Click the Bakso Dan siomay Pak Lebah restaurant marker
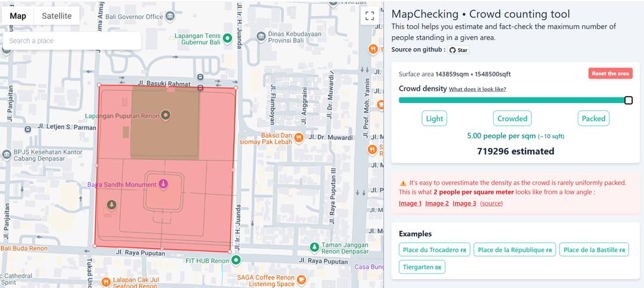The image size is (644, 288). [x=299, y=138]
